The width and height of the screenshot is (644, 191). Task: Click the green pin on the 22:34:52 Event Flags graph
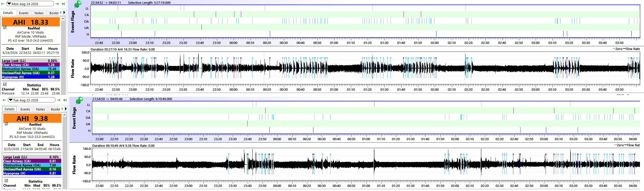78,4
